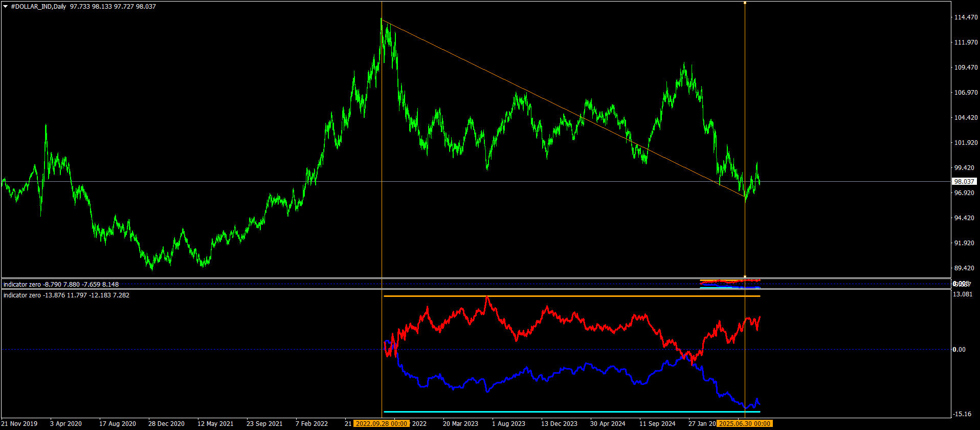Select the cyan horizontal line in indicator window
The image size is (980, 430).
(x=563, y=412)
